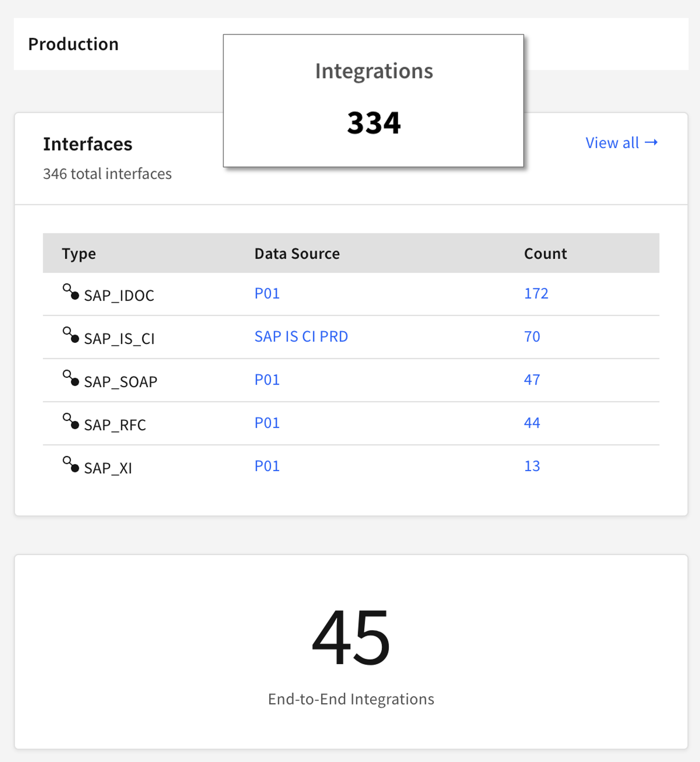
Task: Click the 172 count for SAP_IDOC
Action: 536,293
